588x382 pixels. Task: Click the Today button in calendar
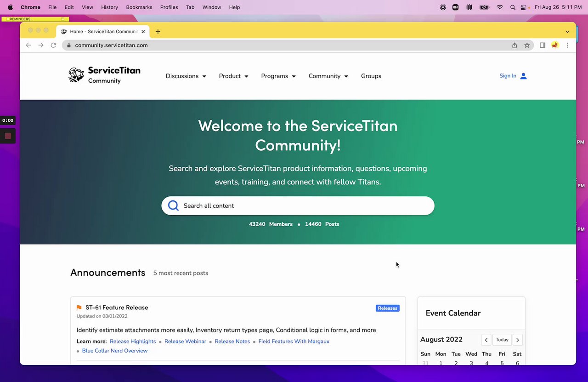coord(502,340)
